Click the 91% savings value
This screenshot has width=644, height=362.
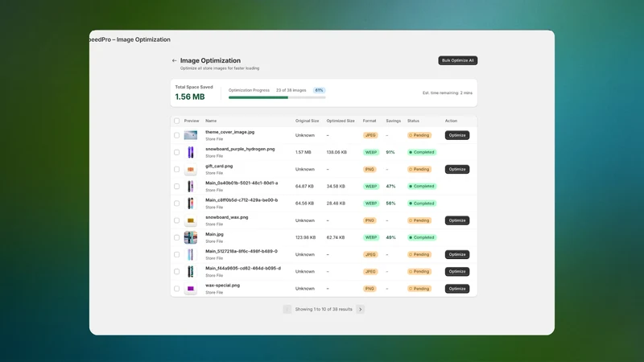[390, 152]
